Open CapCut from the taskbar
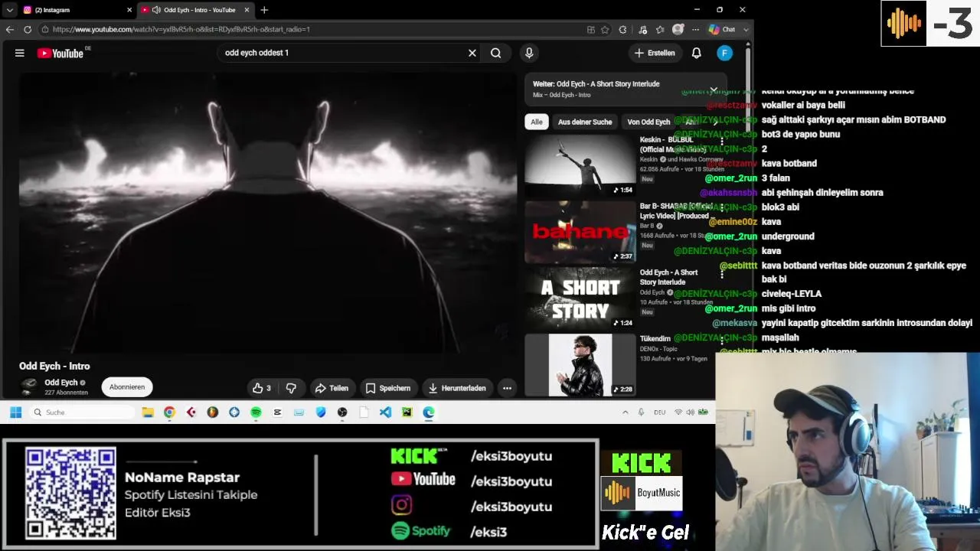Viewport: 980px width, 551px height. 277,412
